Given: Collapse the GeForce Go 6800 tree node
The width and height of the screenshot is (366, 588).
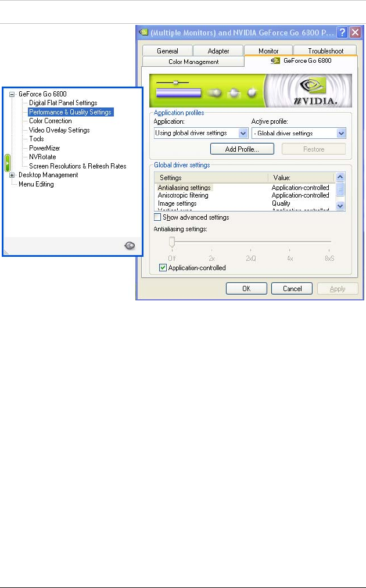Looking at the screenshot, I should coord(12,94).
